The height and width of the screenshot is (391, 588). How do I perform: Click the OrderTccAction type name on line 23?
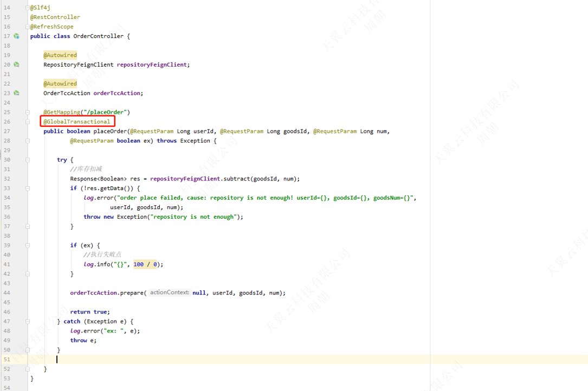coord(67,93)
